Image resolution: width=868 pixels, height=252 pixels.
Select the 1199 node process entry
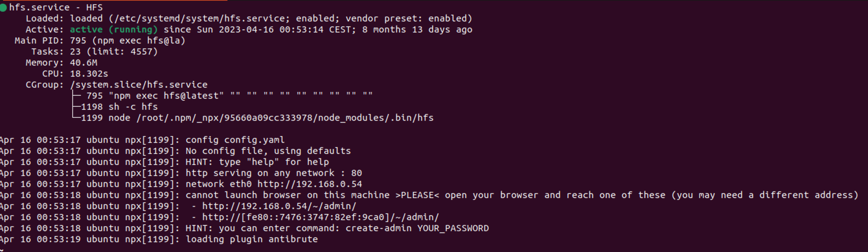257,118
